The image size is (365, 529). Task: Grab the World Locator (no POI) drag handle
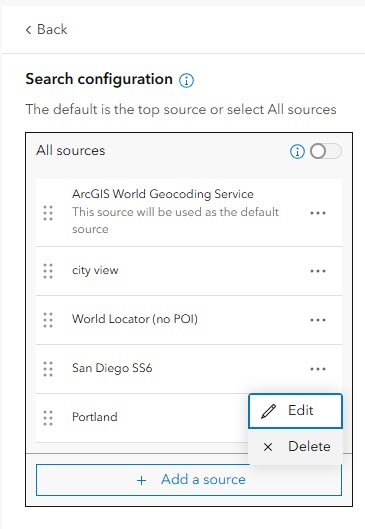coord(48,320)
